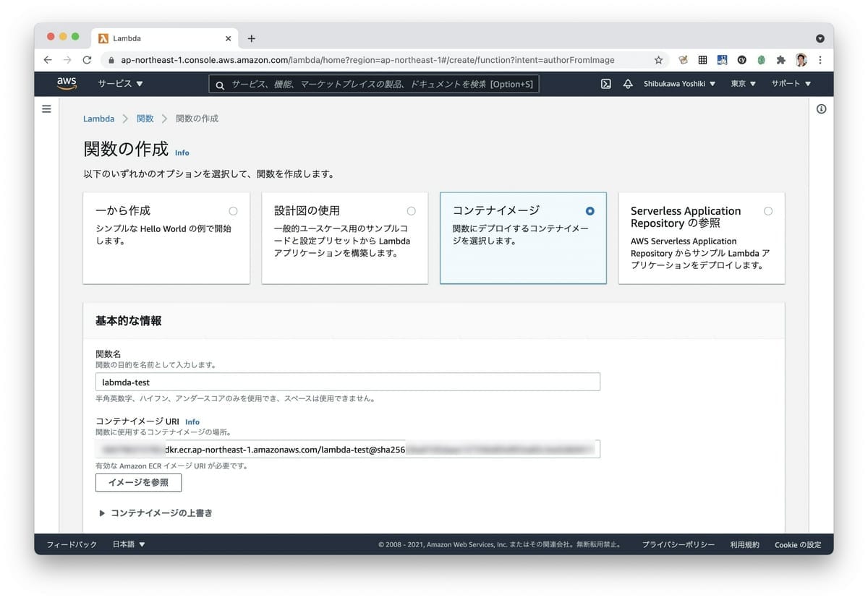Screen dimensions: 868x600
Task: Open Chrome three-dot menu
Action: click(x=820, y=60)
